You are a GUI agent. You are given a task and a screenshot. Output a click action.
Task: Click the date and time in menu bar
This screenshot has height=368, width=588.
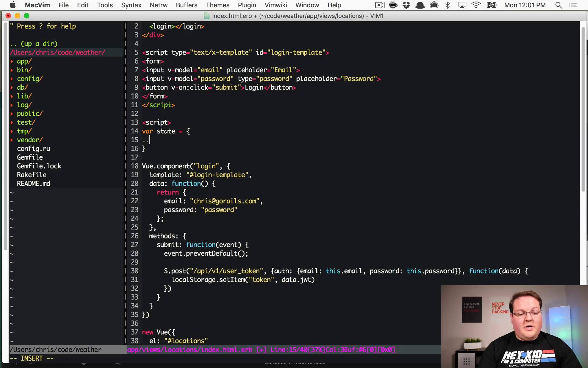pyautogui.click(x=525, y=5)
